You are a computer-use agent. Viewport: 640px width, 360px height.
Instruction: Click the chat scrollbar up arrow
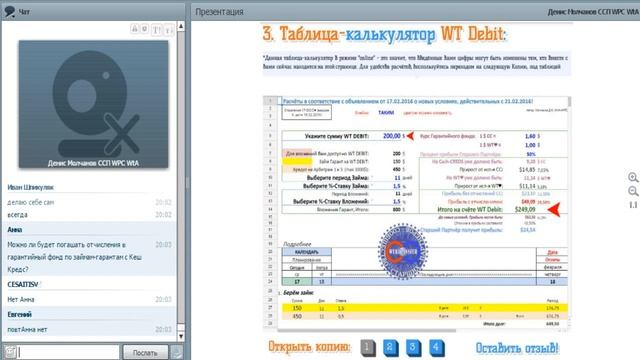point(181,26)
